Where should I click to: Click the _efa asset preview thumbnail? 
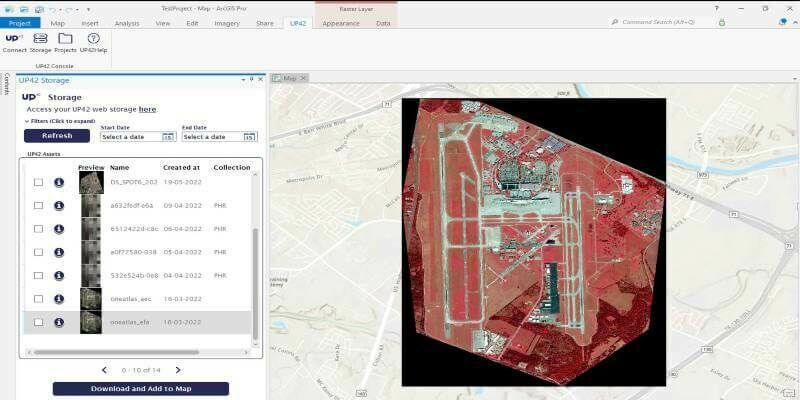[91, 322]
